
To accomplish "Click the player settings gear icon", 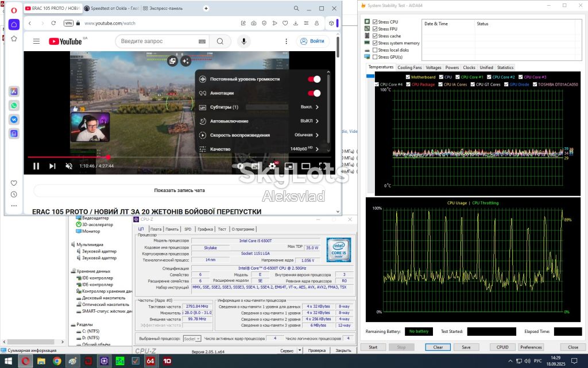I will tap(273, 166).
